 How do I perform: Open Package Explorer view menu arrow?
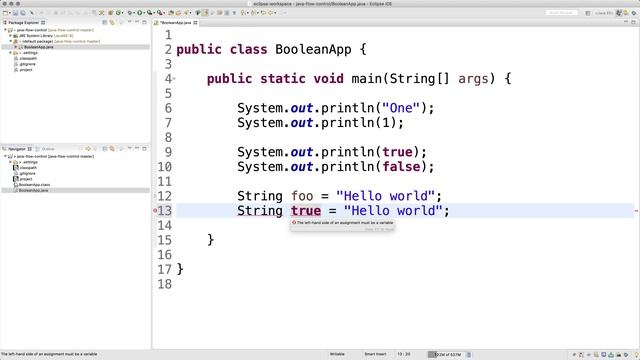tap(129, 22)
